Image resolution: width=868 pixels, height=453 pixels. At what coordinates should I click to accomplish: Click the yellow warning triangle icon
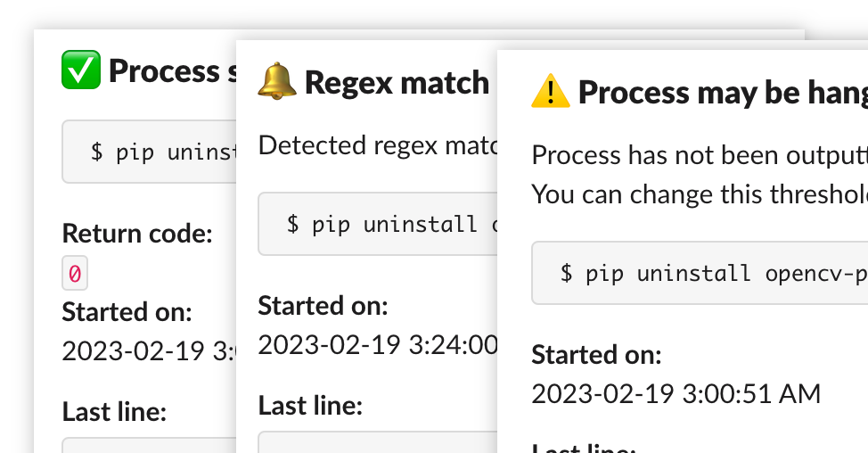pos(550,91)
